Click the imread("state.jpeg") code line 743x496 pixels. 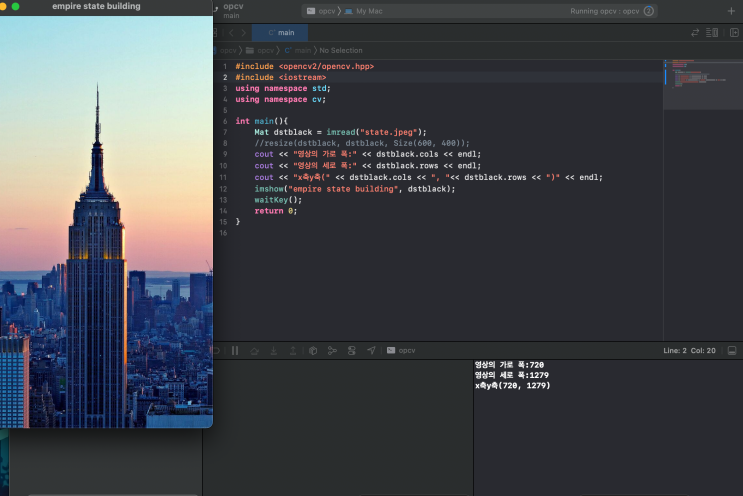340,132
